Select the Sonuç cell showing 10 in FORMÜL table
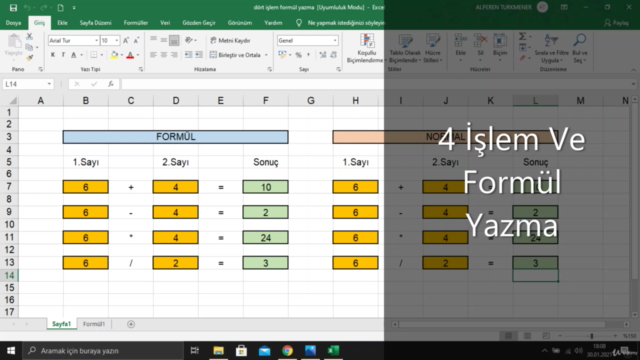Image resolution: width=640 pixels, height=360 pixels. (x=265, y=187)
